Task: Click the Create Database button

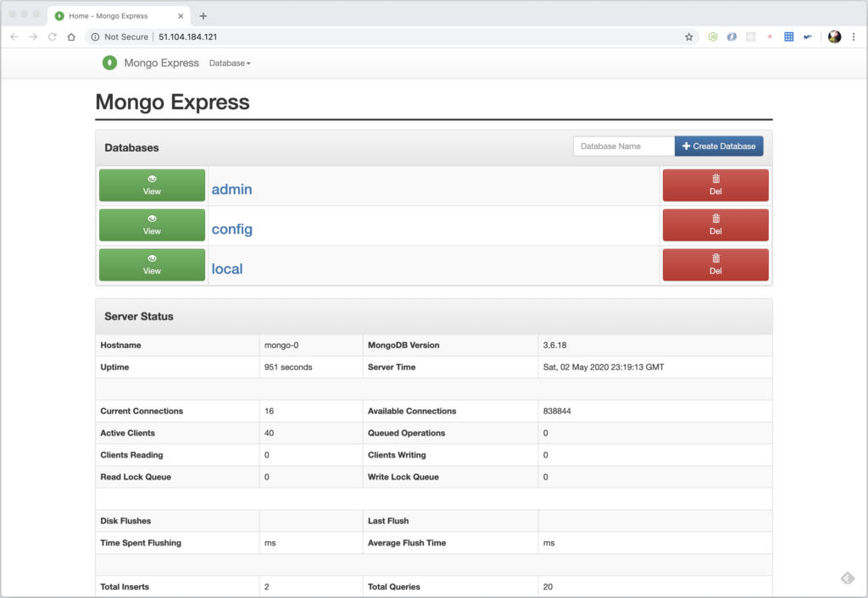Action: pyautogui.click(x=719, y=146)
